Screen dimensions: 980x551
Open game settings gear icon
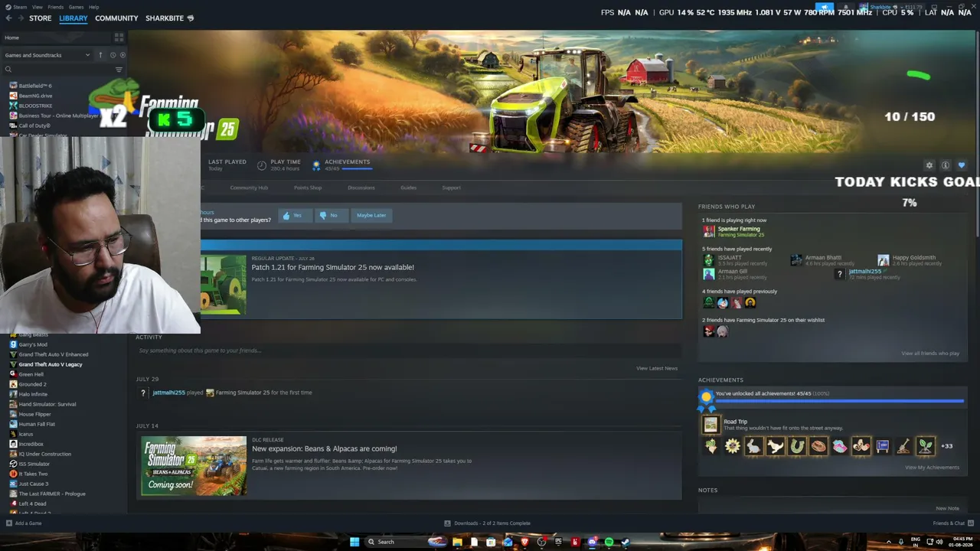(929, 165)
